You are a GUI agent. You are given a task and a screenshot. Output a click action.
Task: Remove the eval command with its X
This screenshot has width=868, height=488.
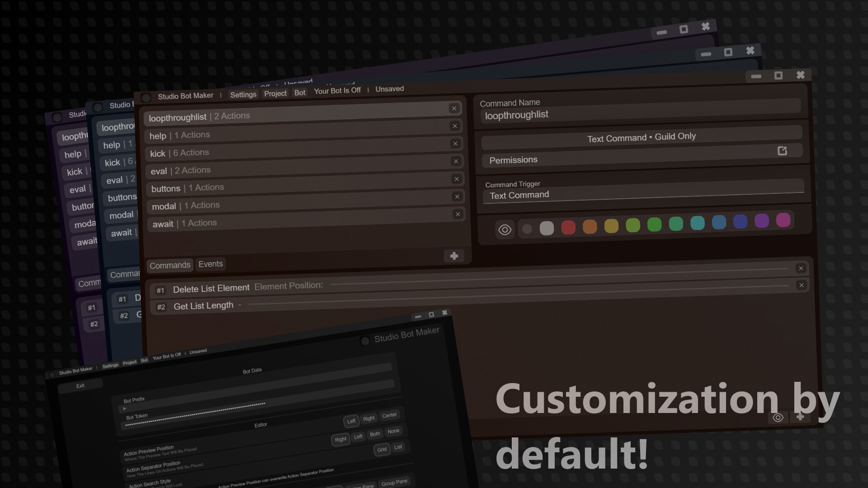click(456, 161)
